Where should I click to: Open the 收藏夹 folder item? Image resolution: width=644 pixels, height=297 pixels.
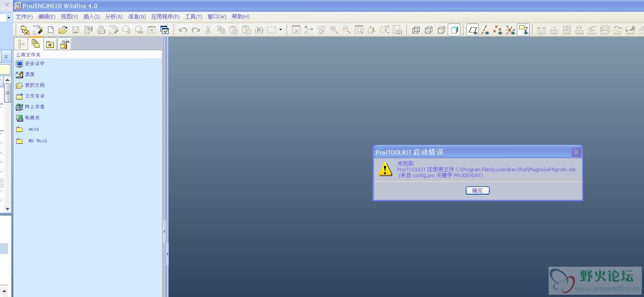[28, 118]
